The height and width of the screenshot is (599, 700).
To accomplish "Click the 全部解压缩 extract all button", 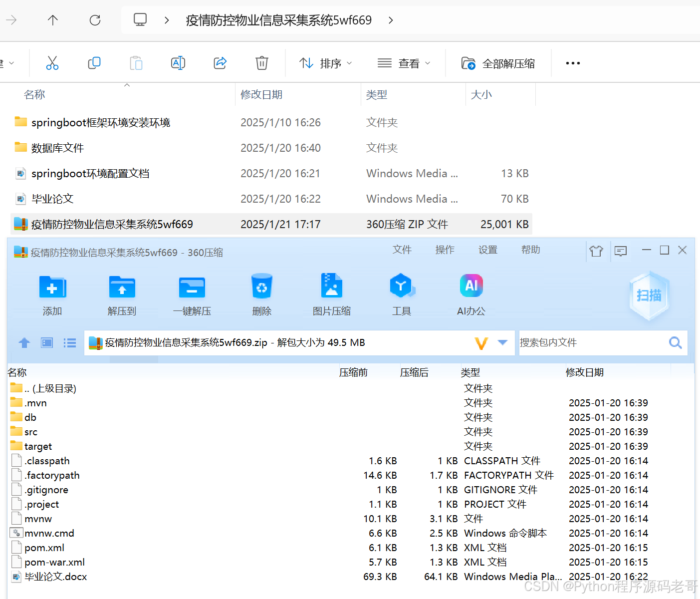I will click(498, 63).
